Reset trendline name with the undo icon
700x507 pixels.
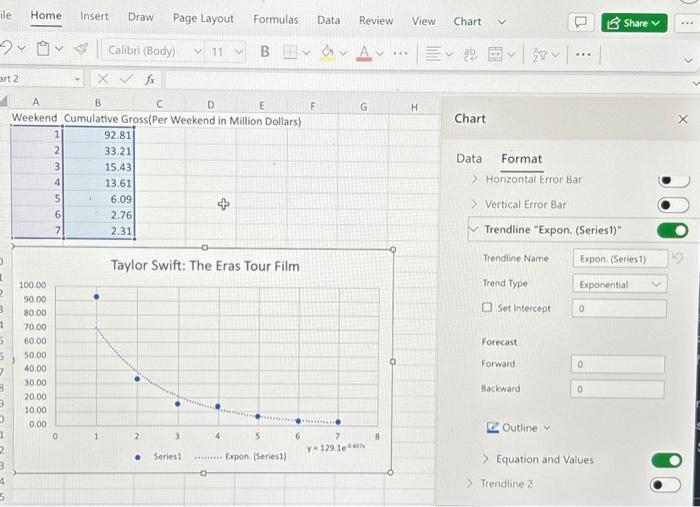coord(678,258)
